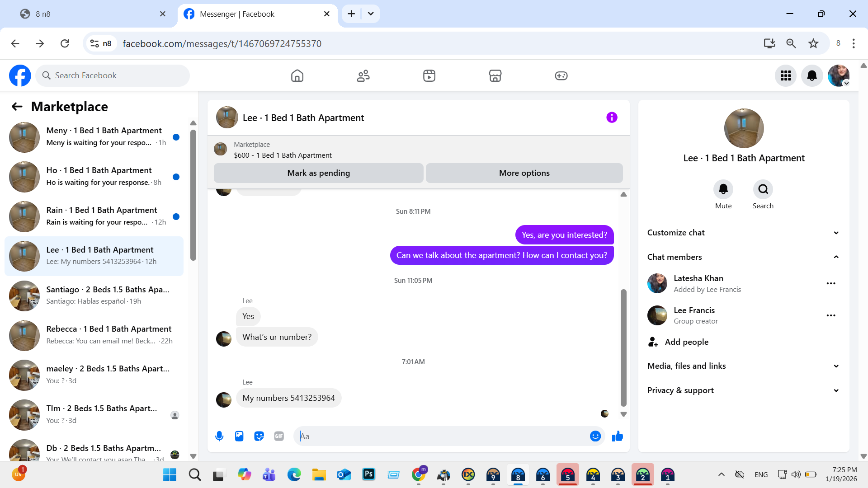868x488 pixels.
Task: Attach a photo with the image icon
Action: click(239, 436)
